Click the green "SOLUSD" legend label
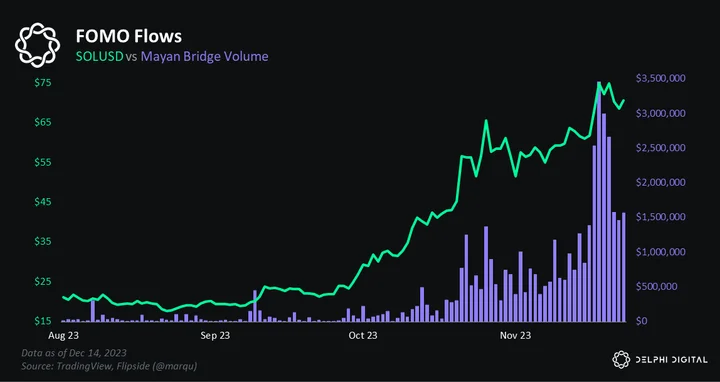 pyautogui.click(x=100, y=56)
